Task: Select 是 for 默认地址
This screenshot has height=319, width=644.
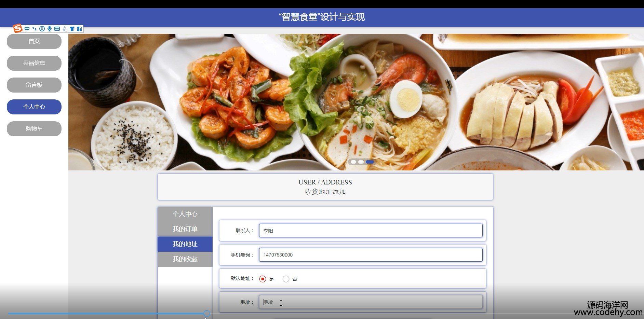Action: [263, 279]
